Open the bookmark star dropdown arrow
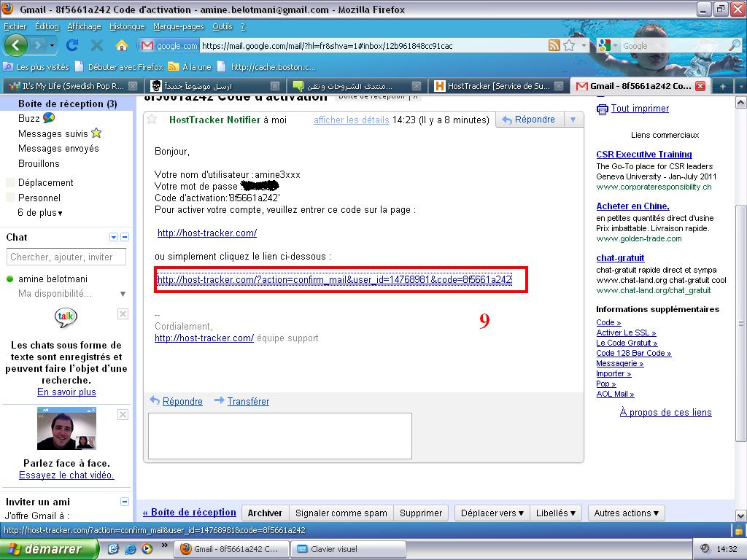 tap(584, 46)
